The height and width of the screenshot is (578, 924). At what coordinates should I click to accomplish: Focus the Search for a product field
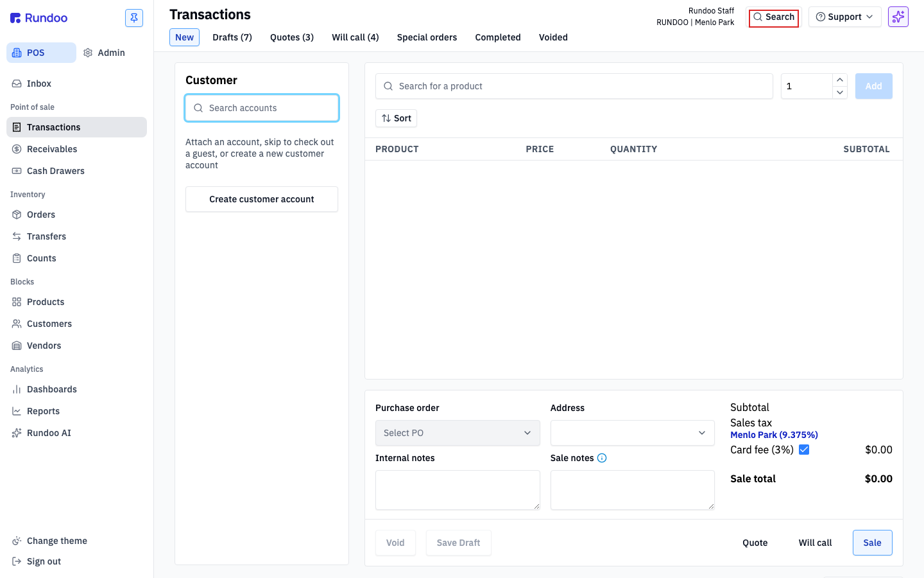tap(574, 86)
